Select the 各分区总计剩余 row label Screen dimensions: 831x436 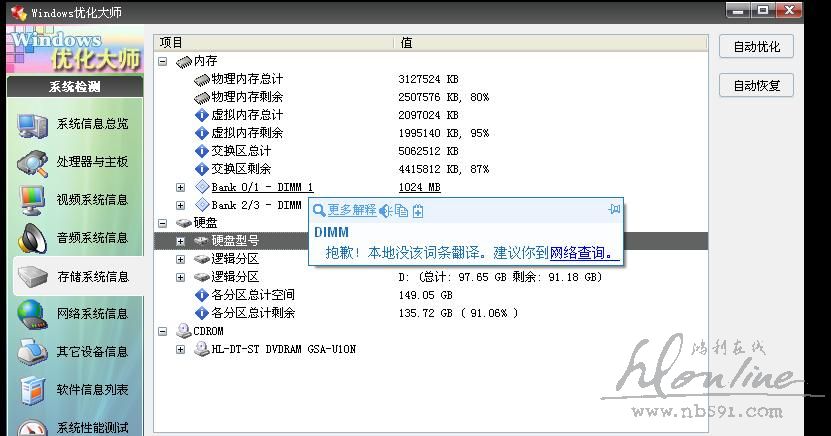pyautogui.click(x=253, y=313)
